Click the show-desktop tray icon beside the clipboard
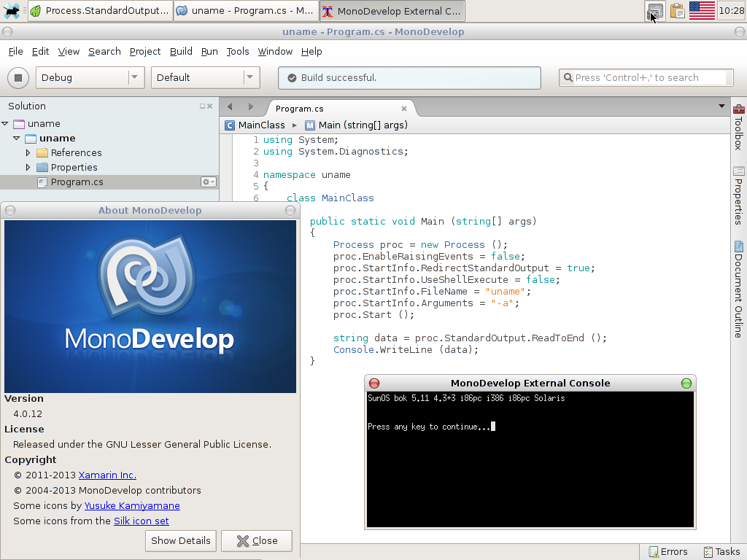The image size is (747, 560). [x=656, y=10]
